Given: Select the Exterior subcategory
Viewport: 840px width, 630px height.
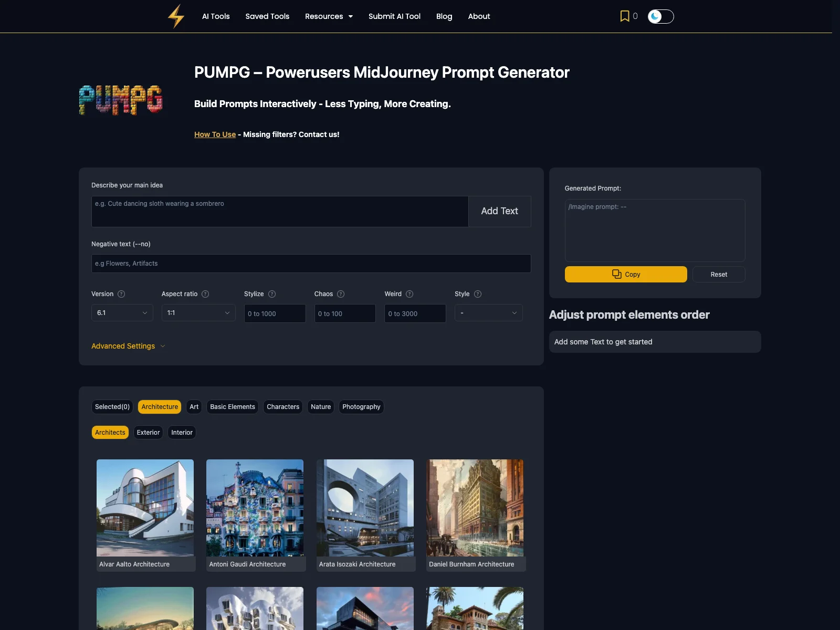Looking at the screenshot, I should pos(149,433).
